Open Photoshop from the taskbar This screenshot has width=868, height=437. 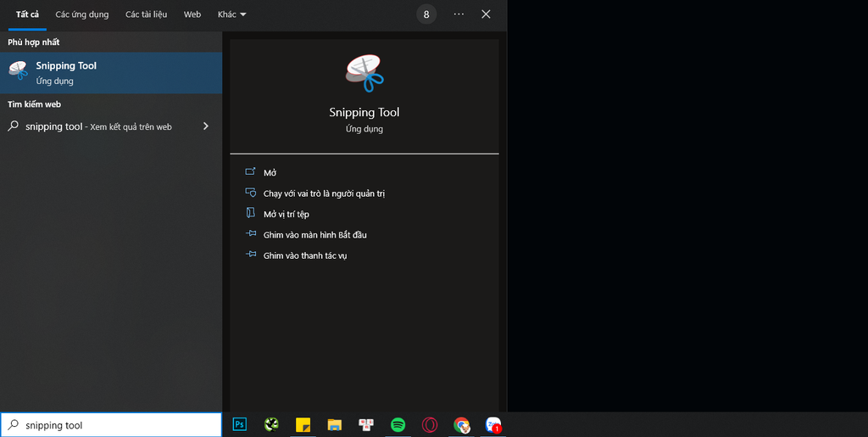(240, 425)
